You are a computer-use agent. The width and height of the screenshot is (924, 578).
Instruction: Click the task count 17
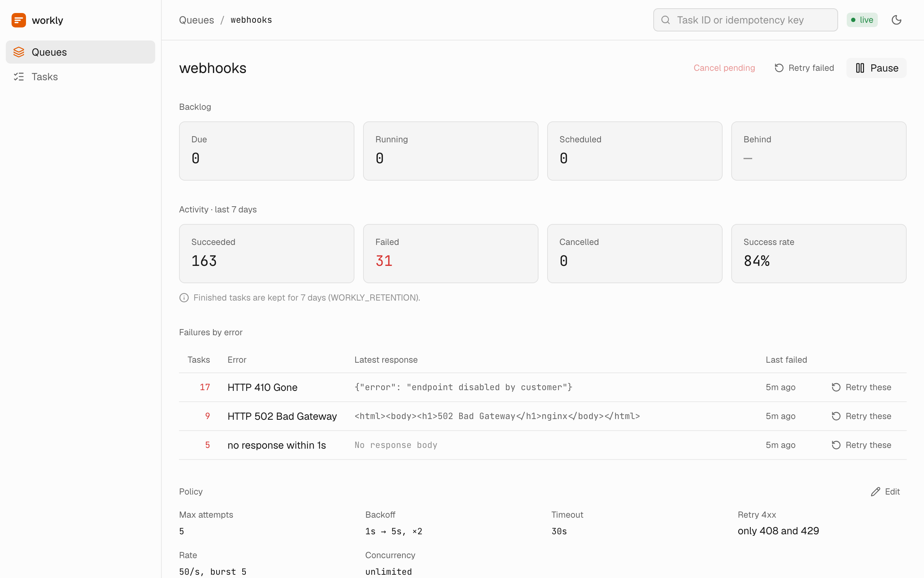pyautogui.click(x=205, y=387)
